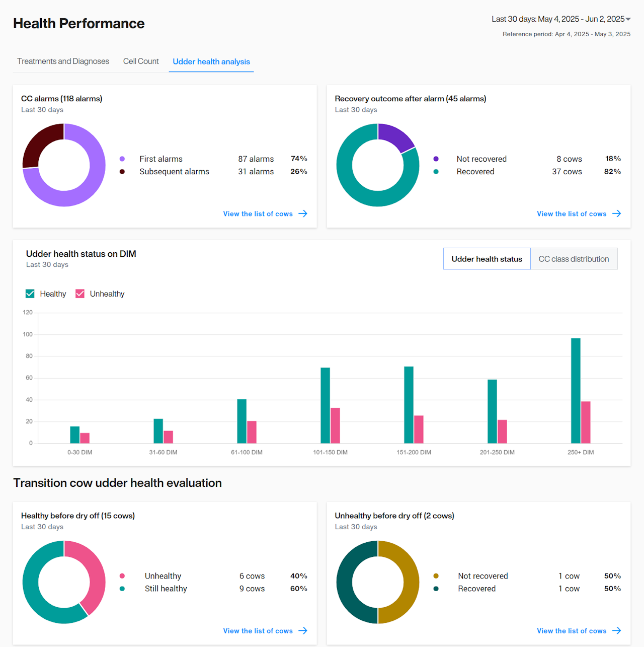Click arrow icon in Healthy before dry off card

[303, 630]
